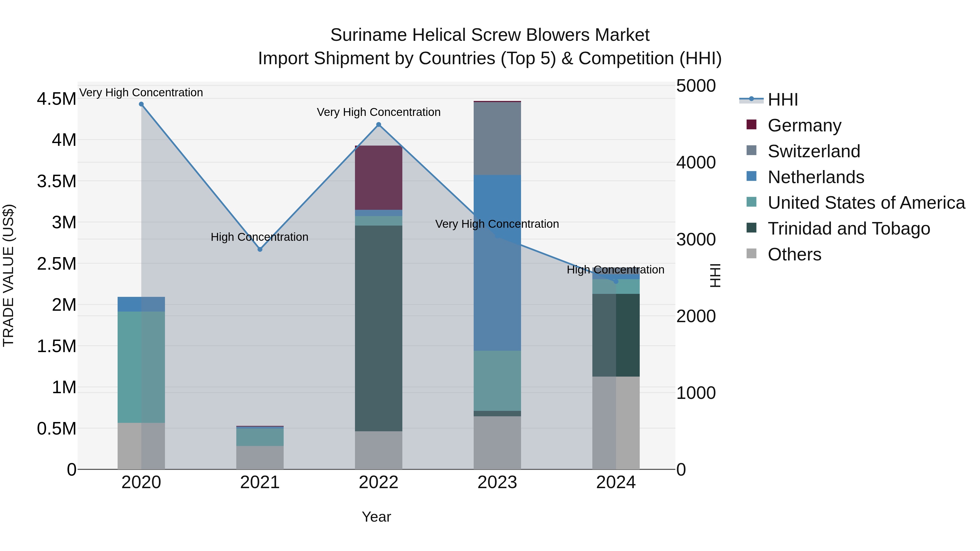
Task: Select the 2020 HHI data point
Action: tap(141, 104)
